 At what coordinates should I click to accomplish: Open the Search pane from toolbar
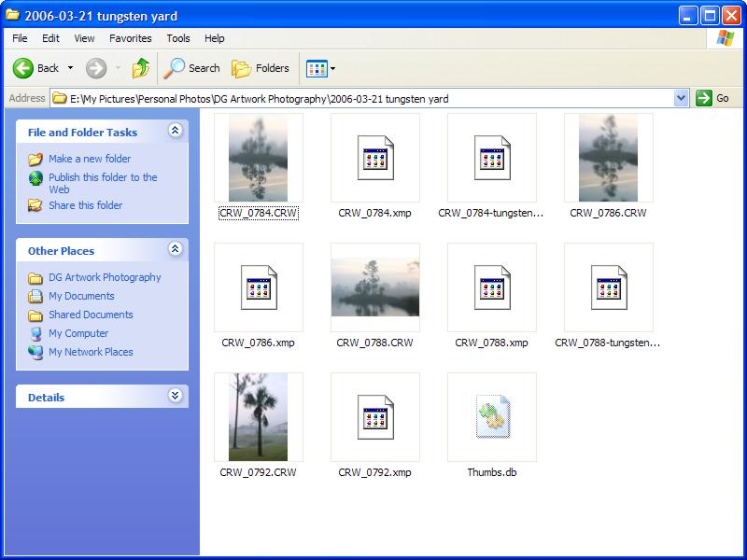191,68
